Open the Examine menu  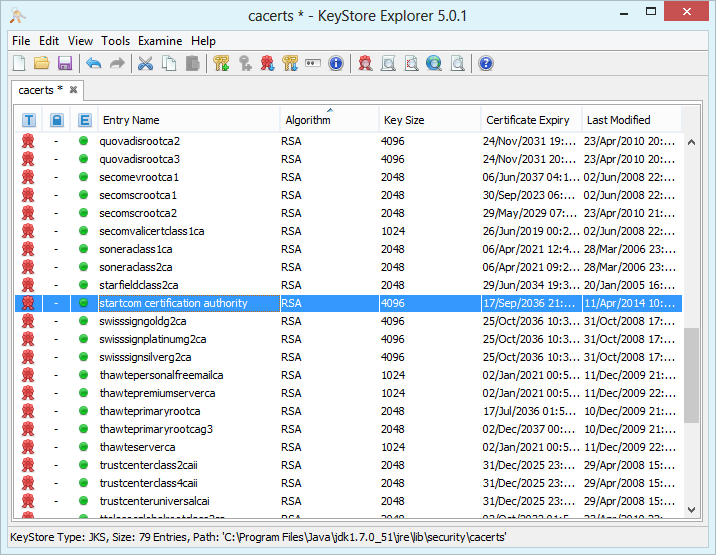point(160,41)
